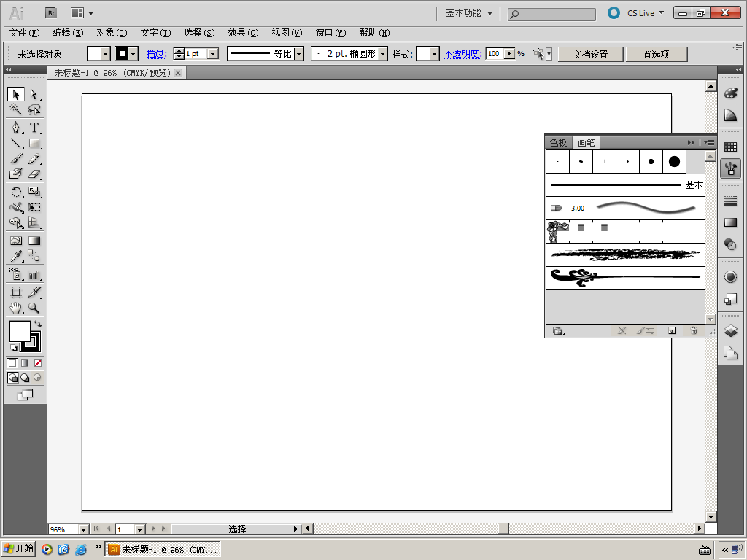Image resolution: width=747 pixels, height=560 pixels.
Task: Open stroke weight dropdown next to 1 pt
Action: point(214,54)
